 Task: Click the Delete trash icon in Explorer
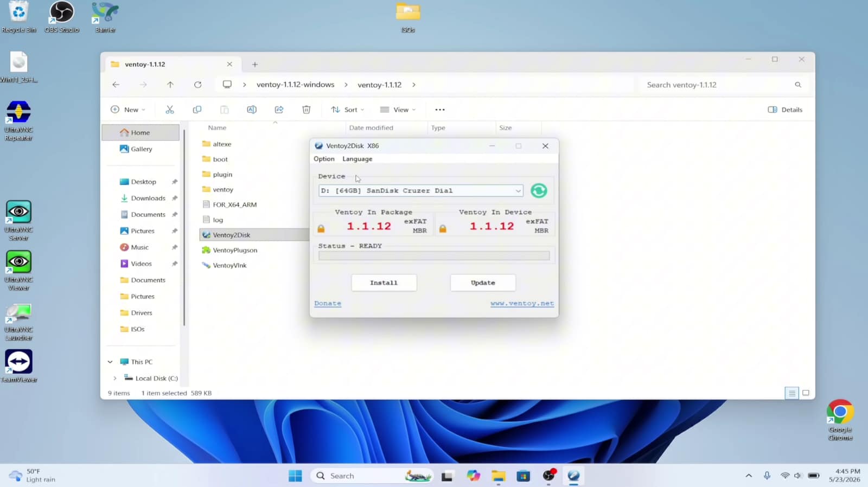(307, 110)
